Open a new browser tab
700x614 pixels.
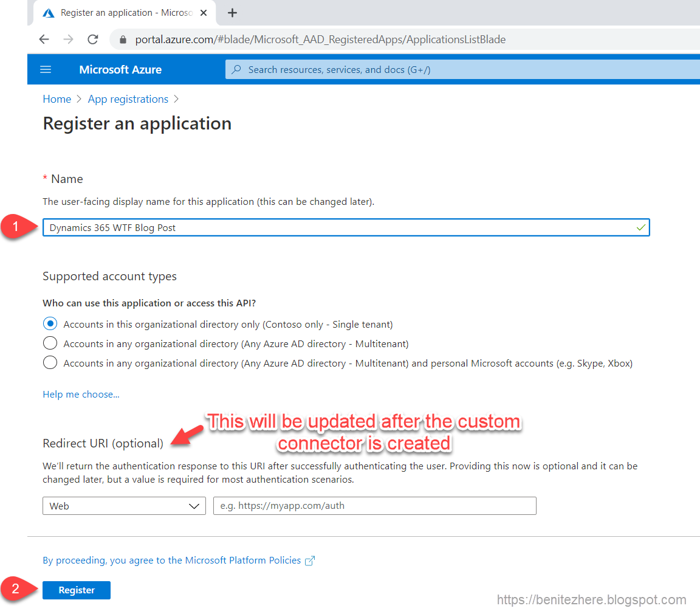tap(232, 13)
